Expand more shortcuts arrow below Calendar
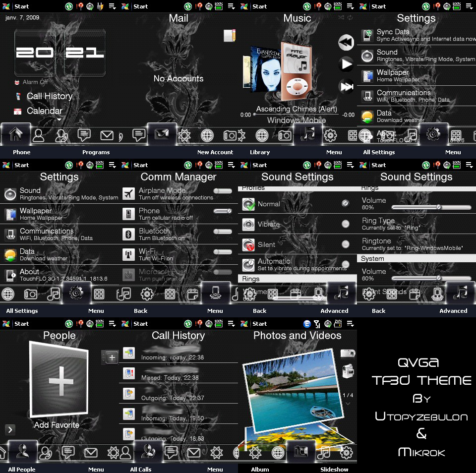This screenshot has width=476, height=473. [59, 119]
